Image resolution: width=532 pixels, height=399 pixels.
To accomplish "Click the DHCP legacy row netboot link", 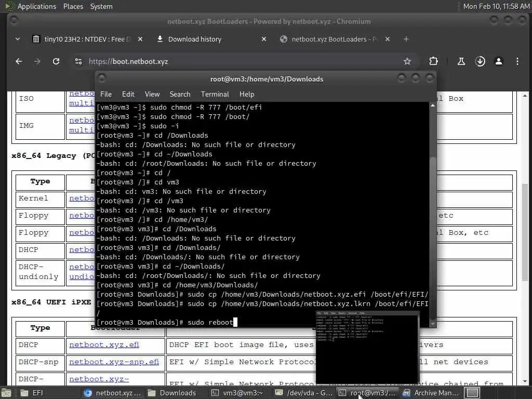I will click(x=82, y=250).
